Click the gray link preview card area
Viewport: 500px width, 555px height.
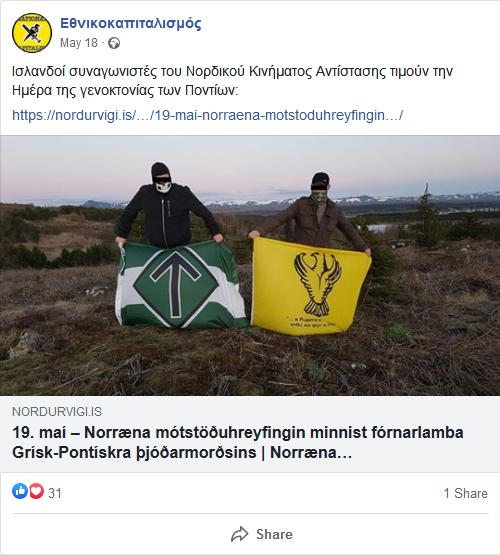click(x=250, y=434)
